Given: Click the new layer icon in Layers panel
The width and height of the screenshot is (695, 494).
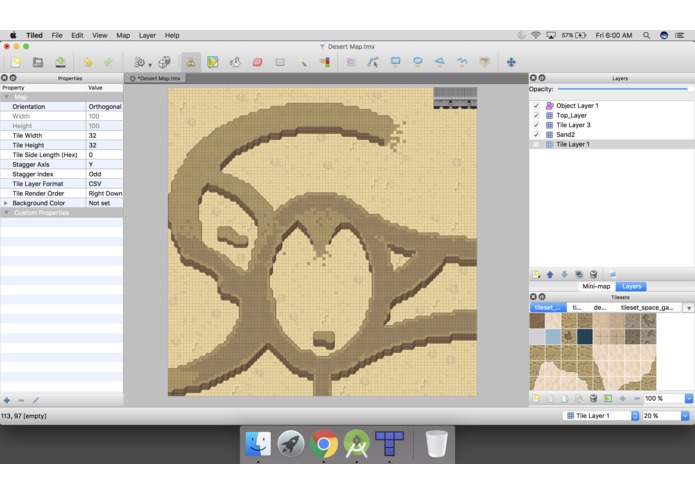Looking at the screenshot, I should tap(537, 274).
